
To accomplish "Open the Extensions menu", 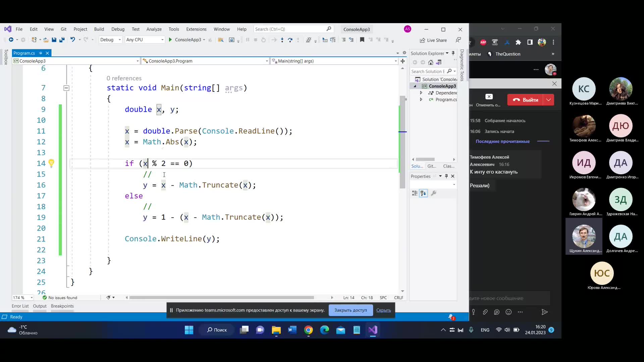I will pos(196,29).
